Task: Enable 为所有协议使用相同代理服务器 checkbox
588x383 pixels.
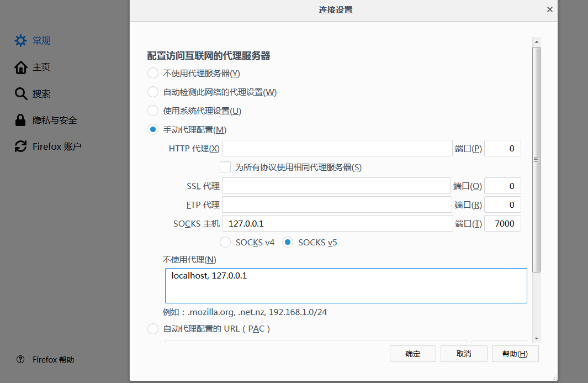Action: pos(225,167)
